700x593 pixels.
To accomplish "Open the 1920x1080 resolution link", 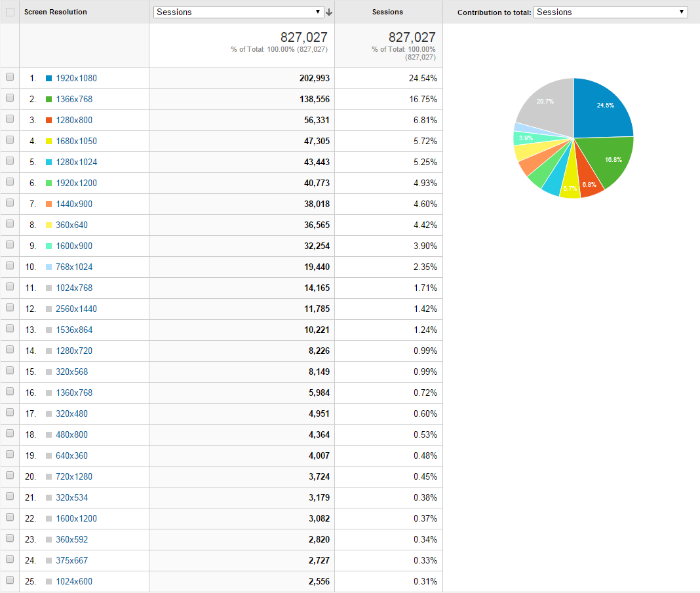I will (x=76, y=79).
